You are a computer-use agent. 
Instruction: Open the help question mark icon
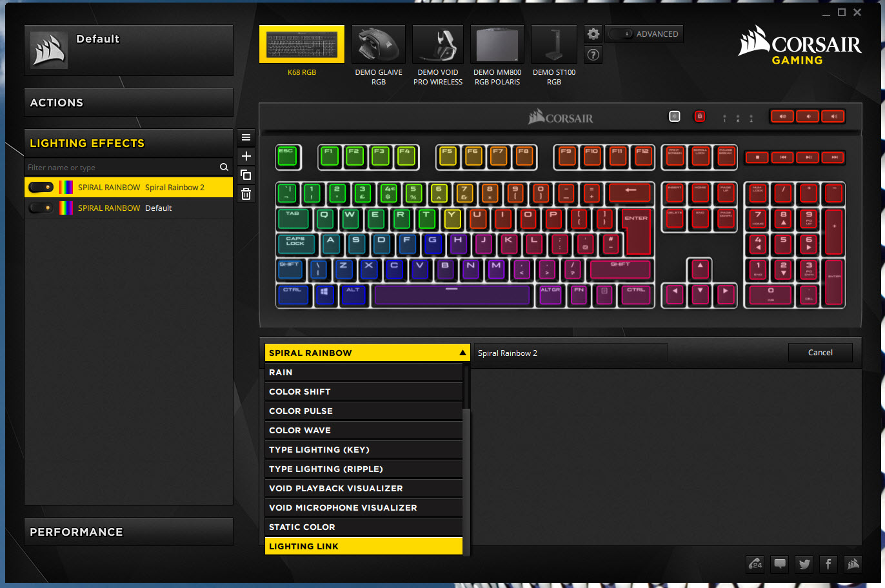tap(593, 55)
